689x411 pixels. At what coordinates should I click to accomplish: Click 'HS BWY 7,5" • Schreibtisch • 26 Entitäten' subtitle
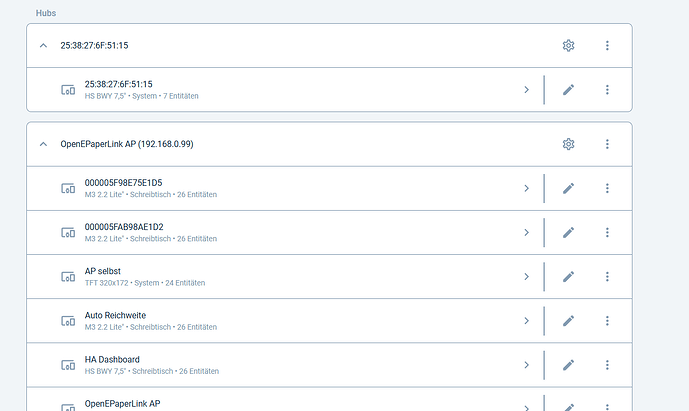point(152,371)
